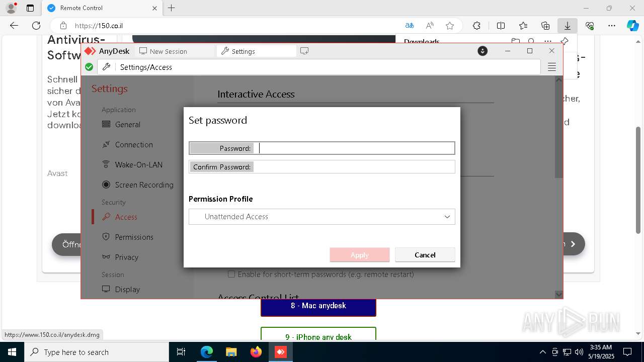644x362 pixels.
Task: Click the translate page icon
Action: [410, 26]
